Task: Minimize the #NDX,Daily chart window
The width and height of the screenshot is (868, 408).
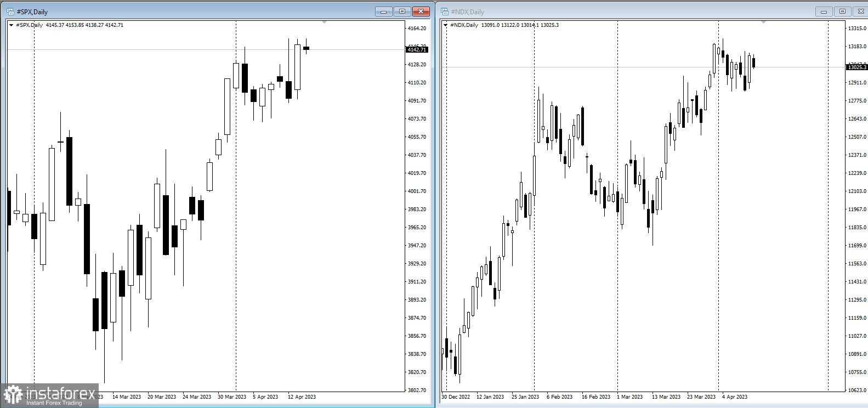Action: [824, 12]
